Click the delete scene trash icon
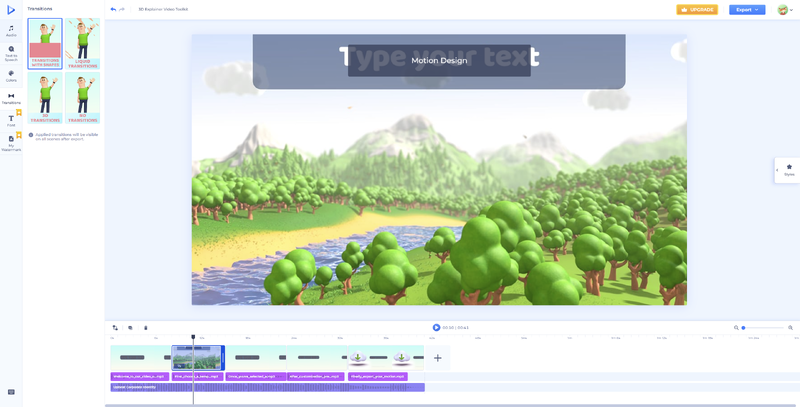This screenshot has height=407, width=800. tap(145, 327)
